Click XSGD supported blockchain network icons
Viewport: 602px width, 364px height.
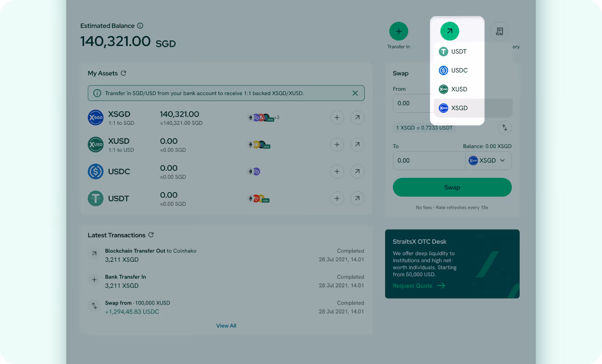[x=261, y=118]
